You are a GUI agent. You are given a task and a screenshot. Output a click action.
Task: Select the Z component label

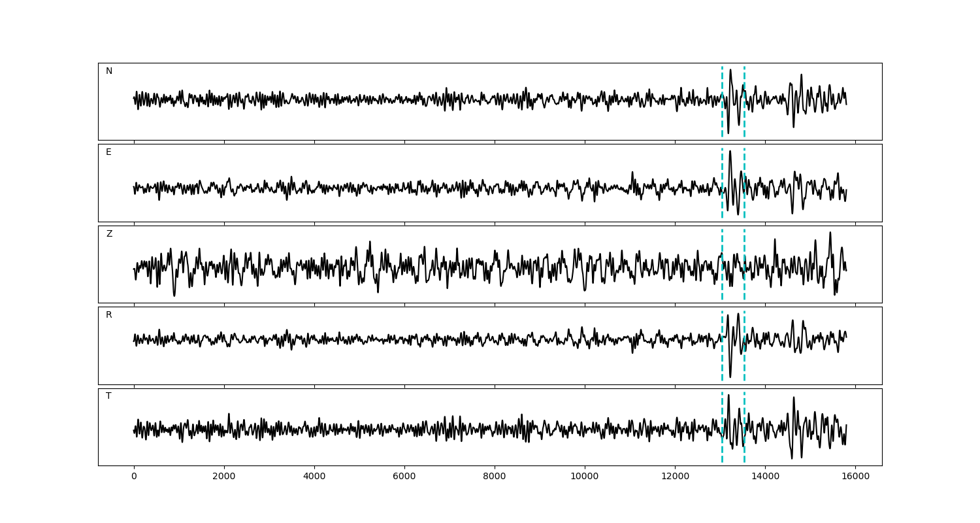[109, 234]
